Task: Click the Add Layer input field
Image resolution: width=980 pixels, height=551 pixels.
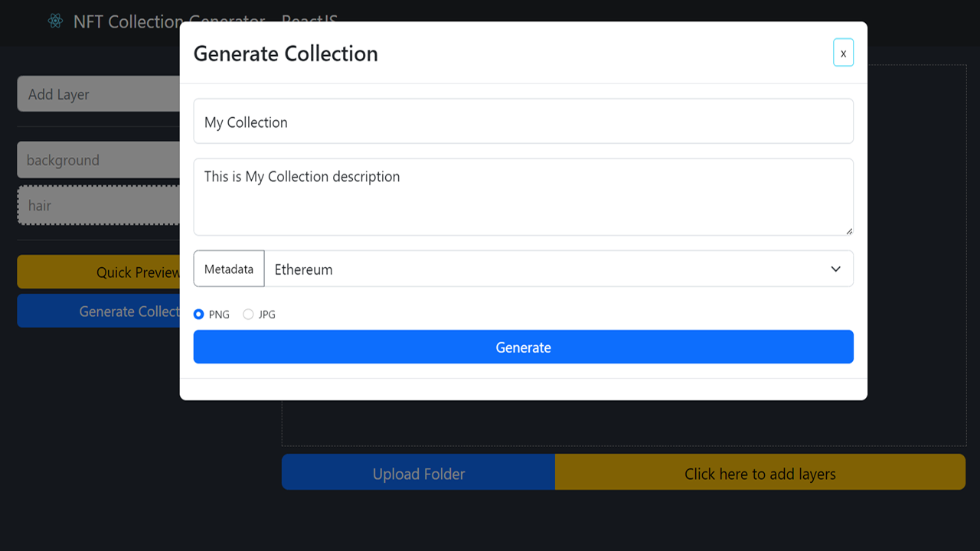Action: tap(100, 95)
